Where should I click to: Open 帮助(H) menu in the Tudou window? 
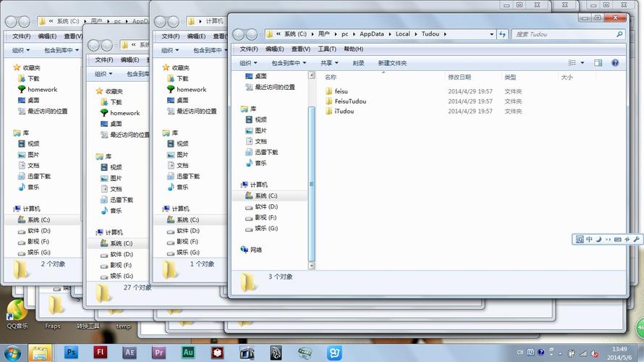(x=354, y=49)
